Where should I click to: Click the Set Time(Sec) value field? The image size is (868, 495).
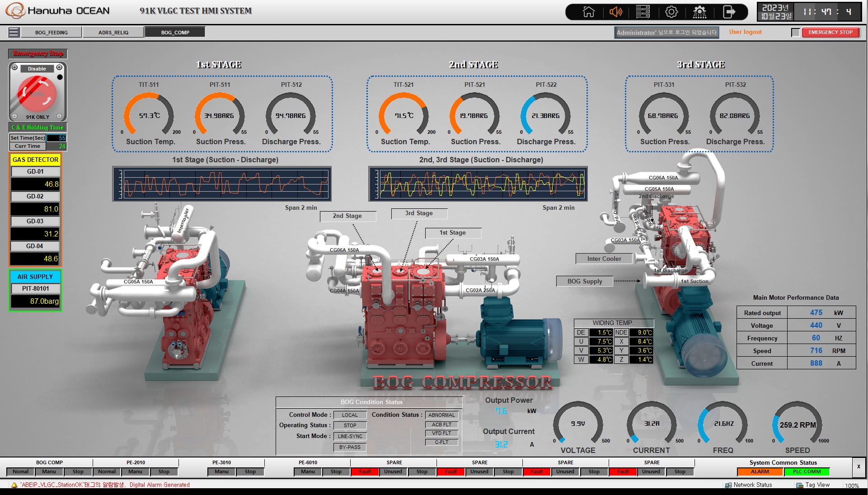(x=56, y=138)
